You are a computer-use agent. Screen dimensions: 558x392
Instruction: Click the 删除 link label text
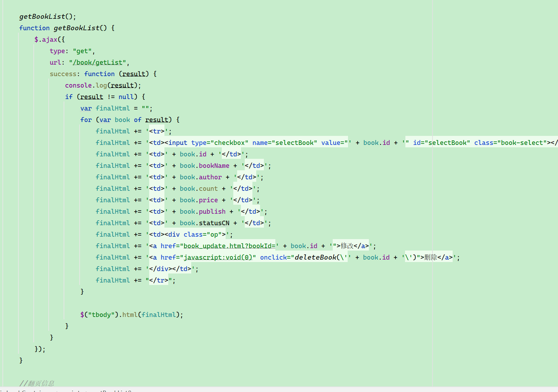click(x=431, y=257)
